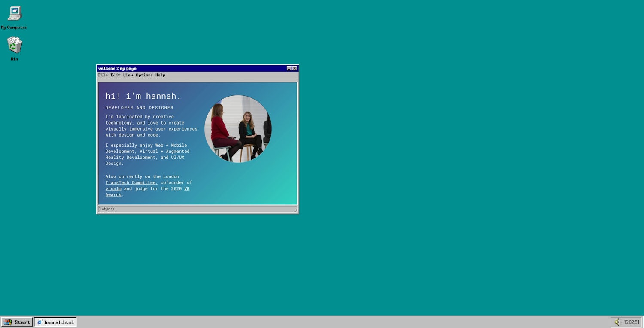
Task: Click the Windows logo on Start button
Action: coord(8,322)
